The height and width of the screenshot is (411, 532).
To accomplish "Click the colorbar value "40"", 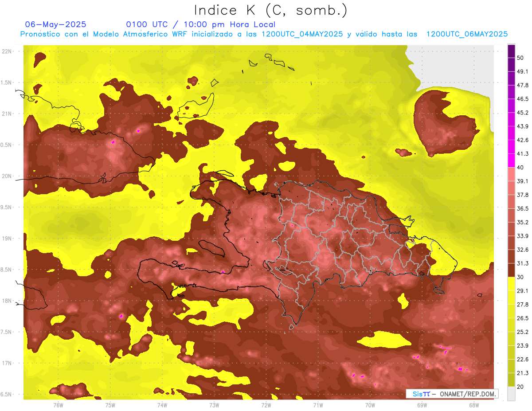I will coord(521,168).
